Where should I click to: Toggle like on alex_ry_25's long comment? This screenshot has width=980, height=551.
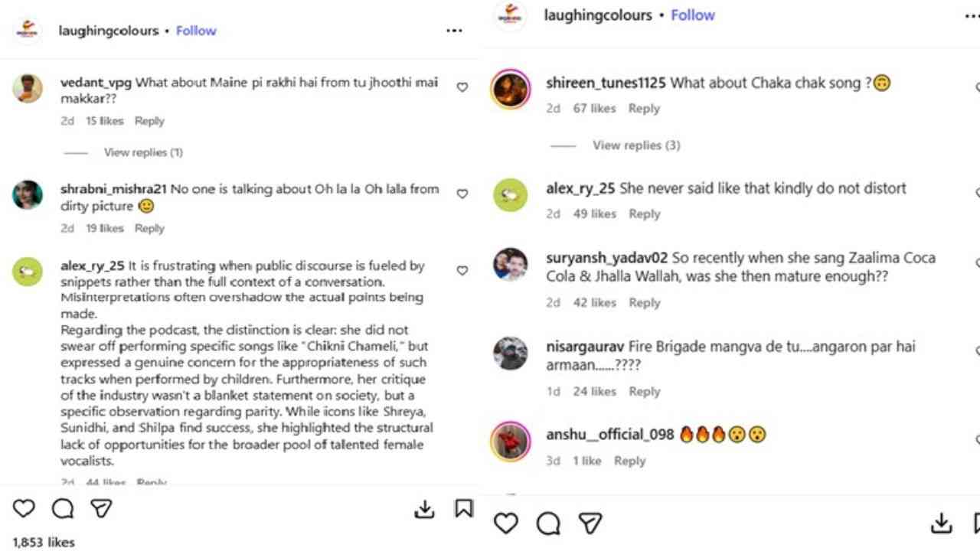(x=462, y=270)
